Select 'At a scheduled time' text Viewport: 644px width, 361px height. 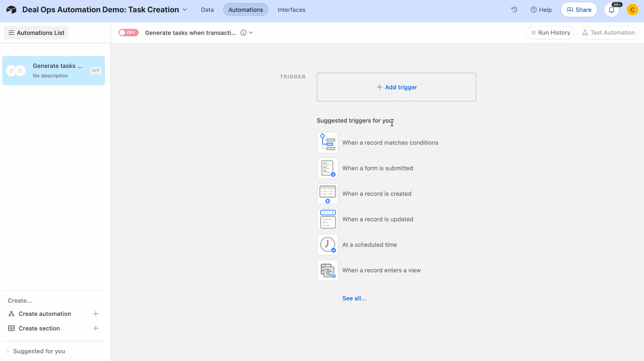pyautogui.click(x=369, y=245)
